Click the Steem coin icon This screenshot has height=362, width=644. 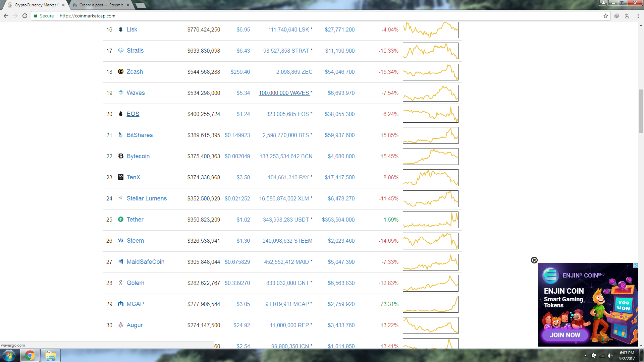[x=121, y=241]
